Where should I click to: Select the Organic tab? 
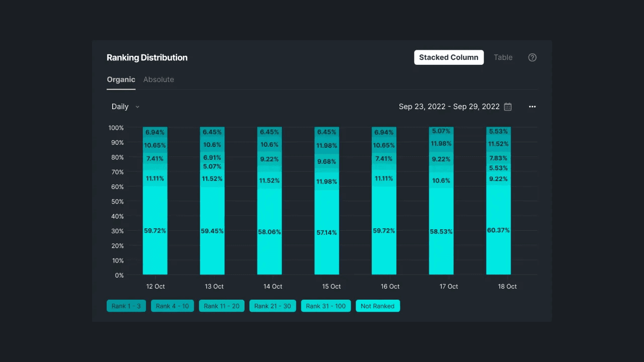click(121, 79)
